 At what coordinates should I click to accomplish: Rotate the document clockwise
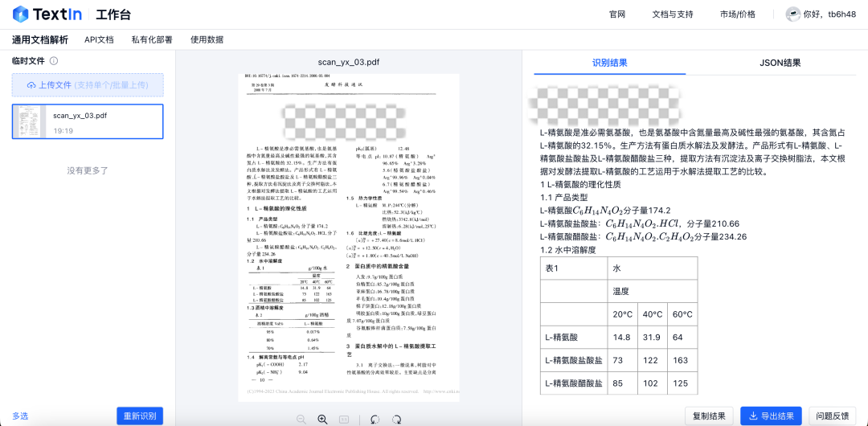(x=396, y=419)
